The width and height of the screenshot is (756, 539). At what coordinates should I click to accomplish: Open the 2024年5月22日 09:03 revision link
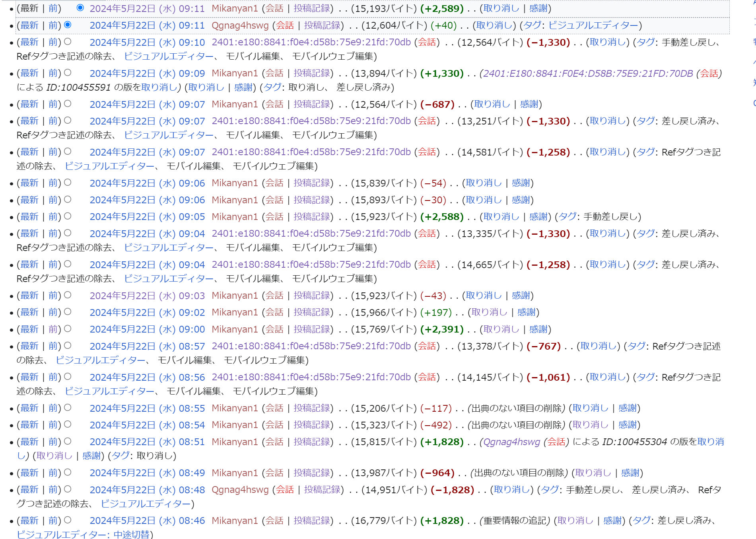point(147,296)
